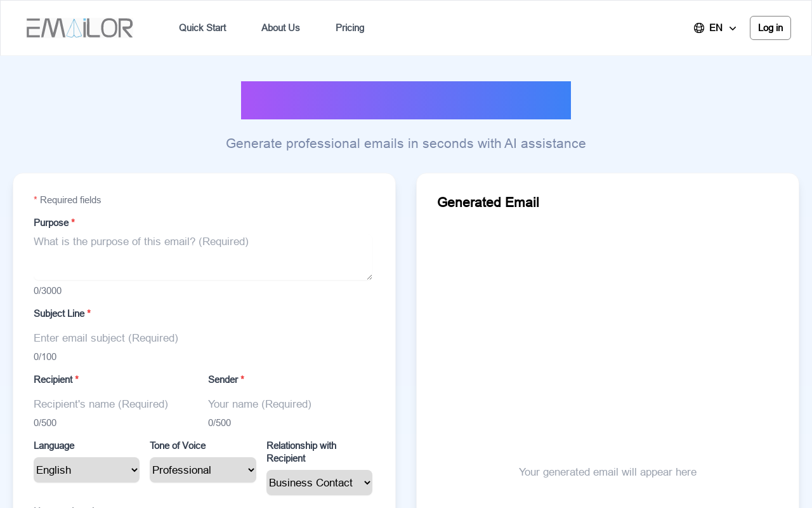Click the Log in button
The width and height of the screenshot is (812, 508).
770,28
